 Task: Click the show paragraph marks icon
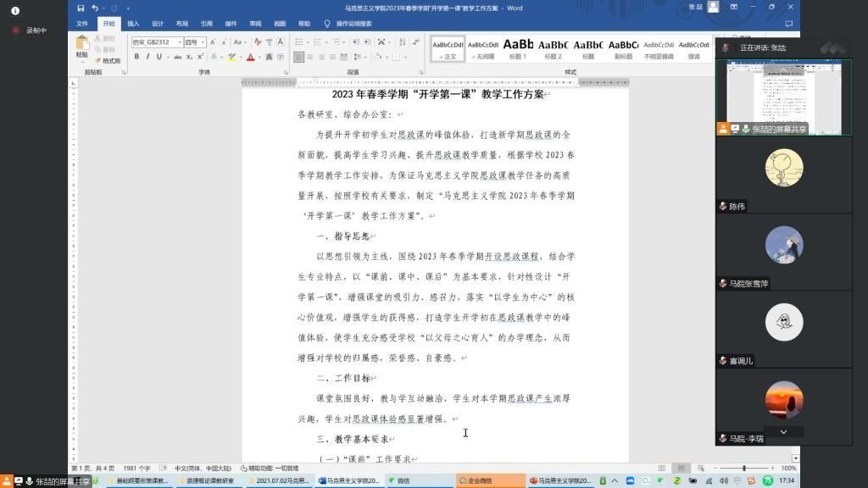[415, 42]
